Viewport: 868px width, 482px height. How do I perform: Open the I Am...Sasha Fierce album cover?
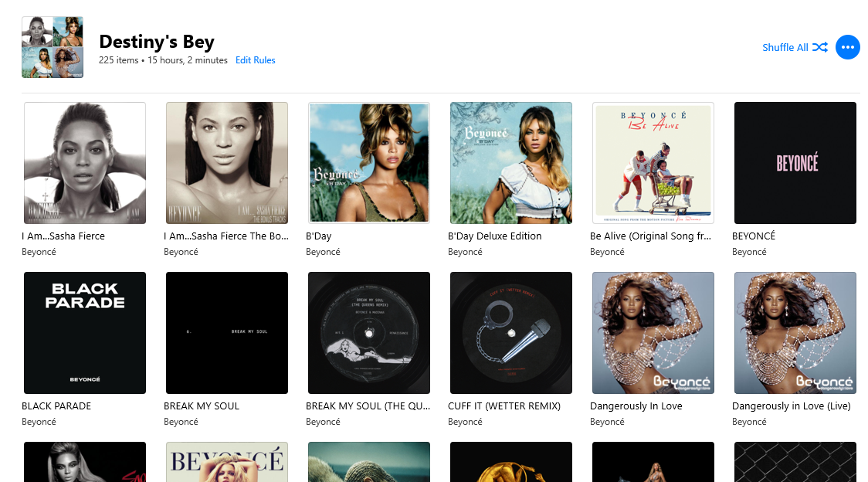85,163
